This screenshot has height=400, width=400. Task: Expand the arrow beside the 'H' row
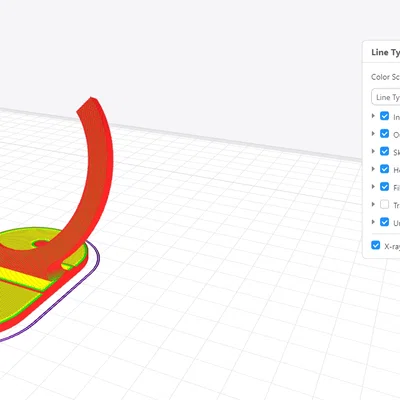pos(373,169)
